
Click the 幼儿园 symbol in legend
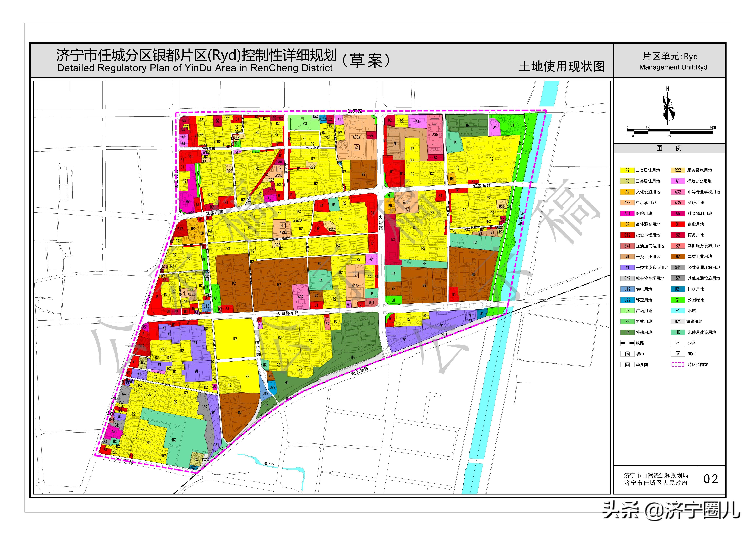click(627, 365)
